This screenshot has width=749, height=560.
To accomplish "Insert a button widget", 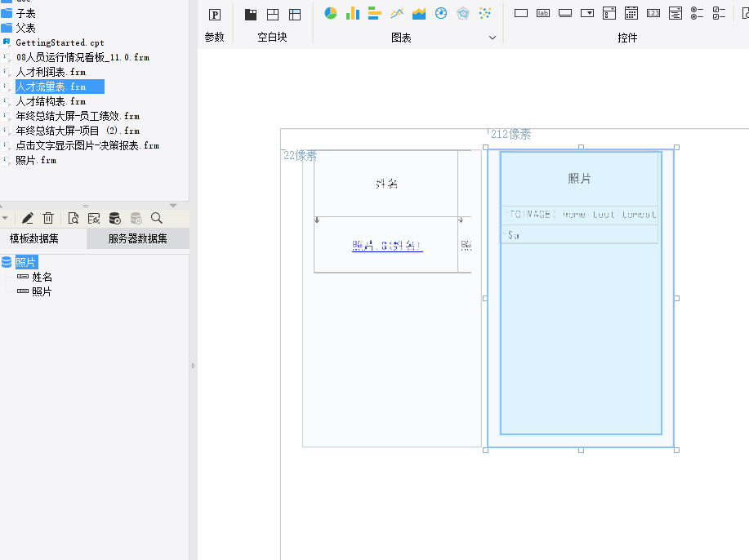I will 565,13.
